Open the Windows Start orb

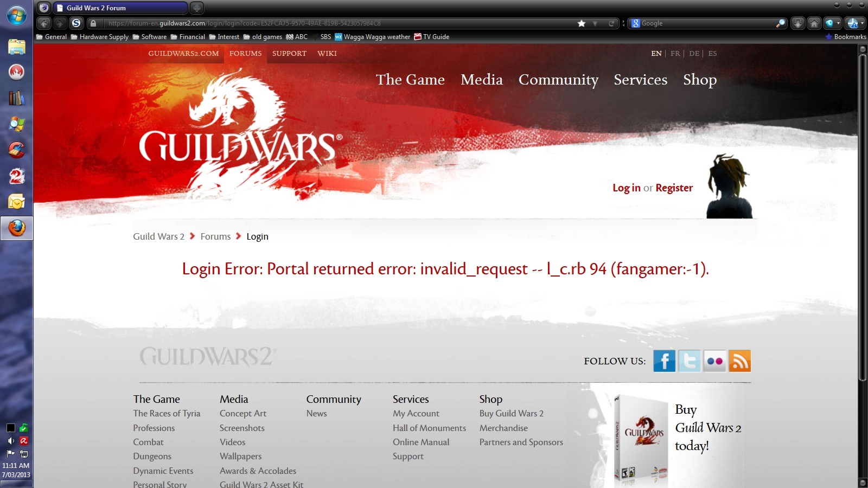pos(16,15)
